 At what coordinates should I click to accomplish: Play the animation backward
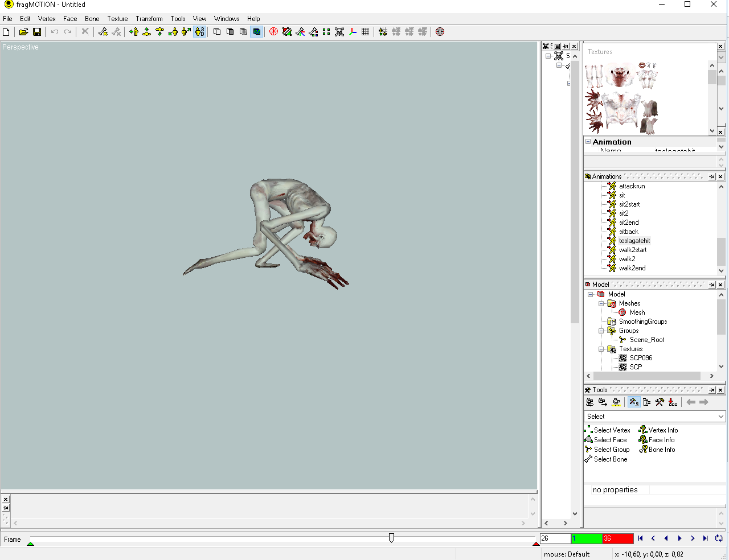click(x=666, y=538)
